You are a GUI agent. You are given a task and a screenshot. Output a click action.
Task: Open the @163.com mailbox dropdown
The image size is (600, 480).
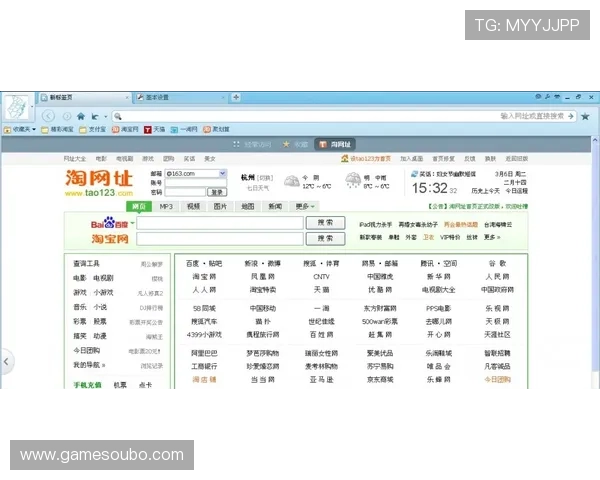(x=223, y=173)
